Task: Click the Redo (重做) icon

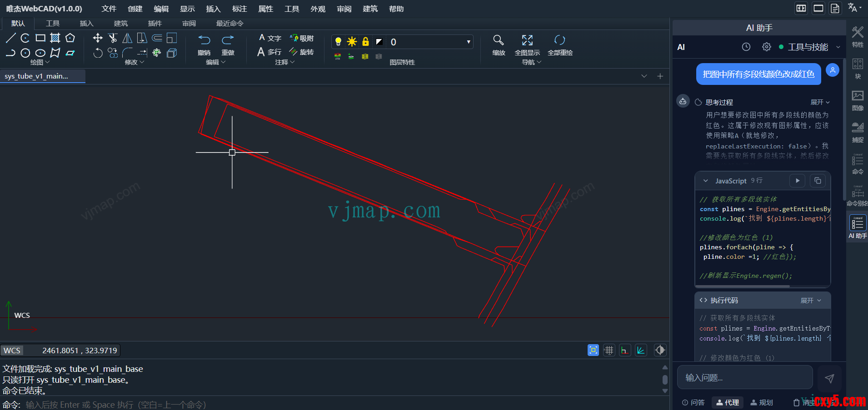Action: tap(228, 40)
